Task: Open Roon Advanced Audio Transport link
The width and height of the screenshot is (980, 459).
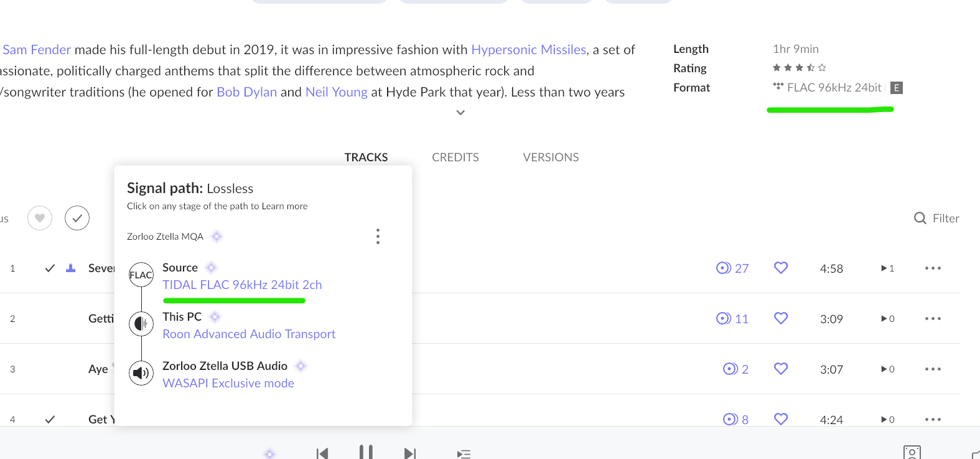Action: [249, 334]
